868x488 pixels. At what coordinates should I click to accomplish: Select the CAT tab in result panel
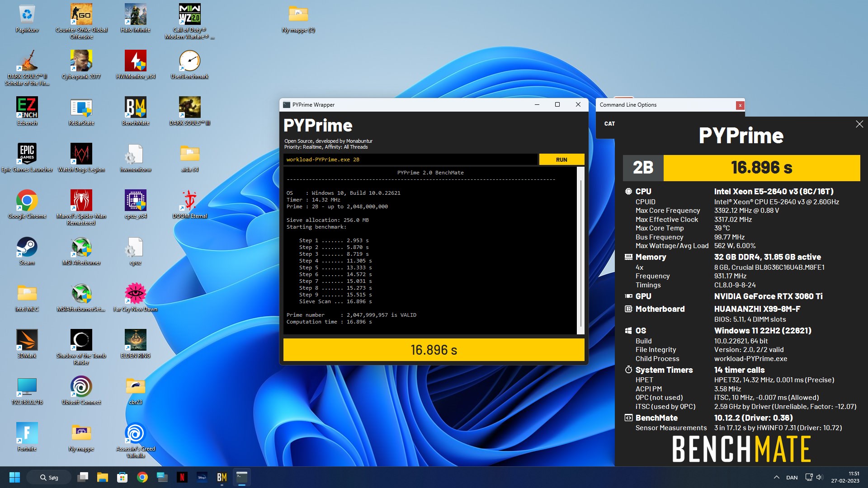[609, 124]
